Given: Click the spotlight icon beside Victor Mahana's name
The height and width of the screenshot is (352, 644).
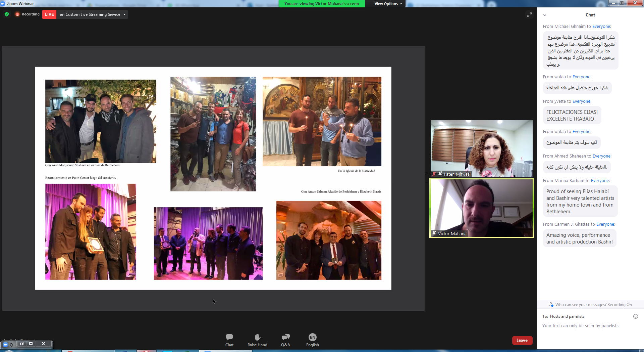Looking at the screenshot, I should (x=434, y=233).
